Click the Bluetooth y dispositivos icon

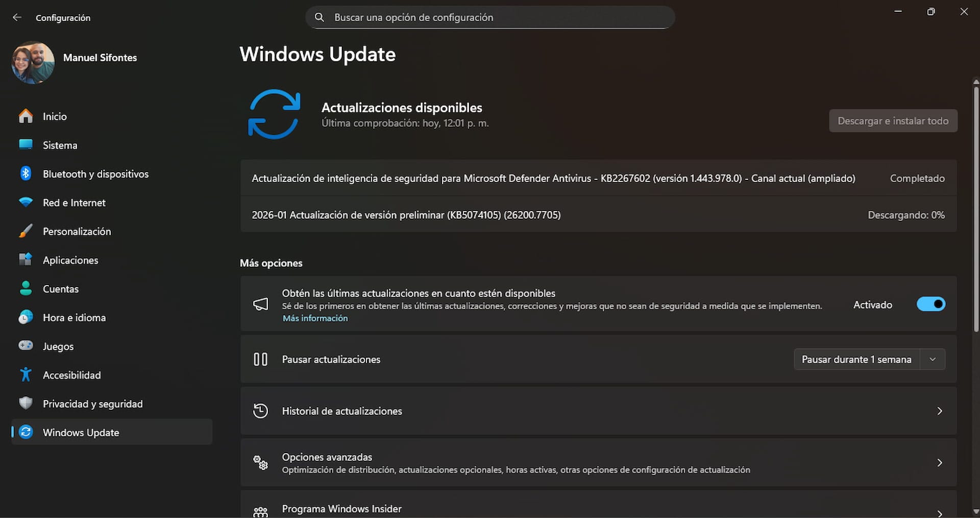coord(25,173)
